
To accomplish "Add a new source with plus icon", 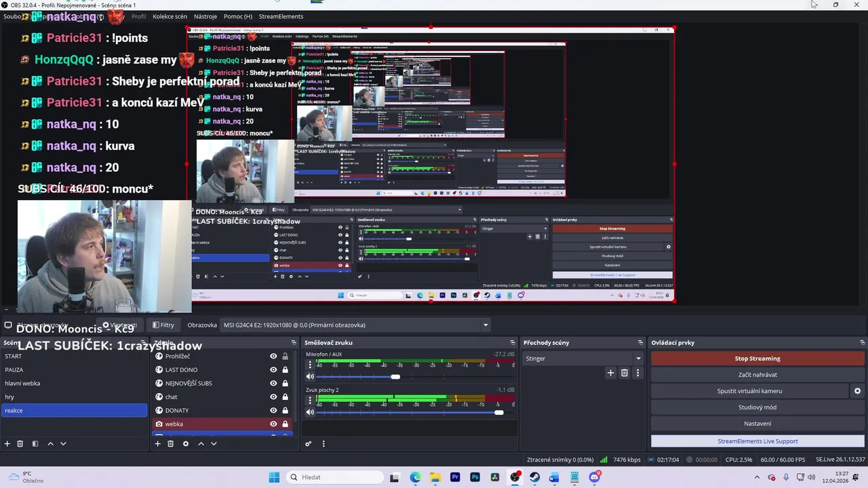I will pos(157,444).
